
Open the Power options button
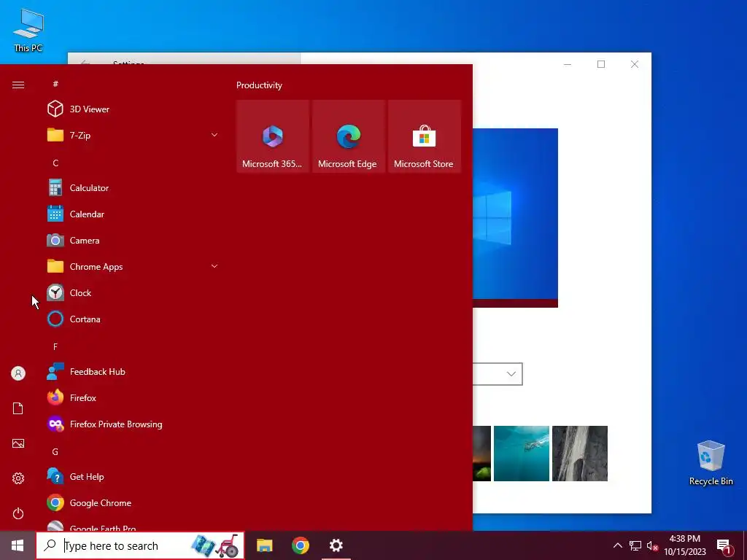click(x=18, y=513)
